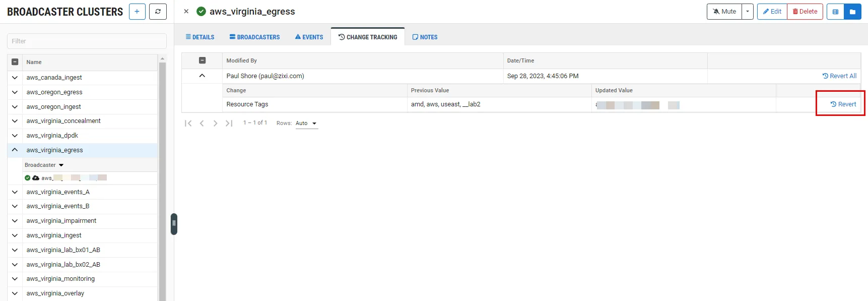
Task: Go to the last page of changes
Action: [x=229, y=123]
